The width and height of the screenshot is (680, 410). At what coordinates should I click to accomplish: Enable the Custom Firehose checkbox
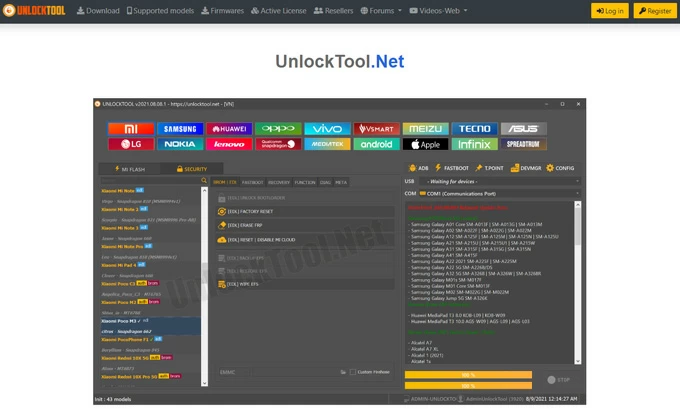point(353,371)
